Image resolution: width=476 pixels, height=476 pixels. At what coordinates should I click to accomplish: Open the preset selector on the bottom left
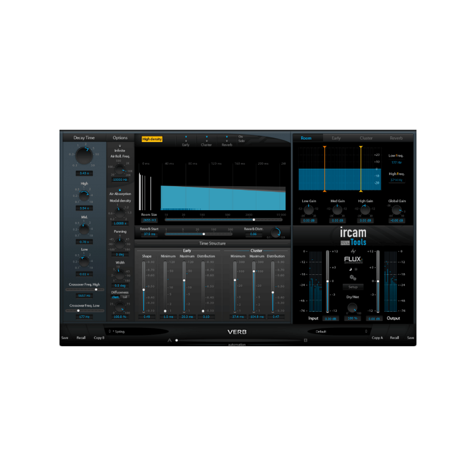[119, 332]
